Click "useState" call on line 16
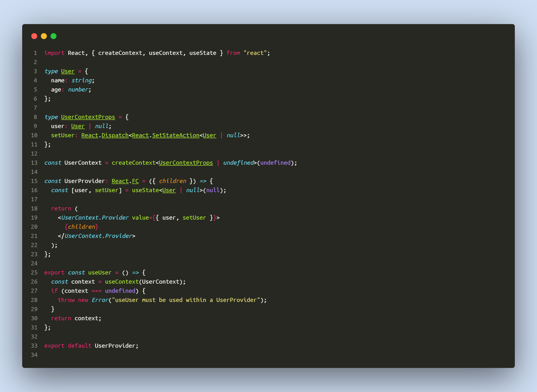Screen dimensions: 537x392 145,190
